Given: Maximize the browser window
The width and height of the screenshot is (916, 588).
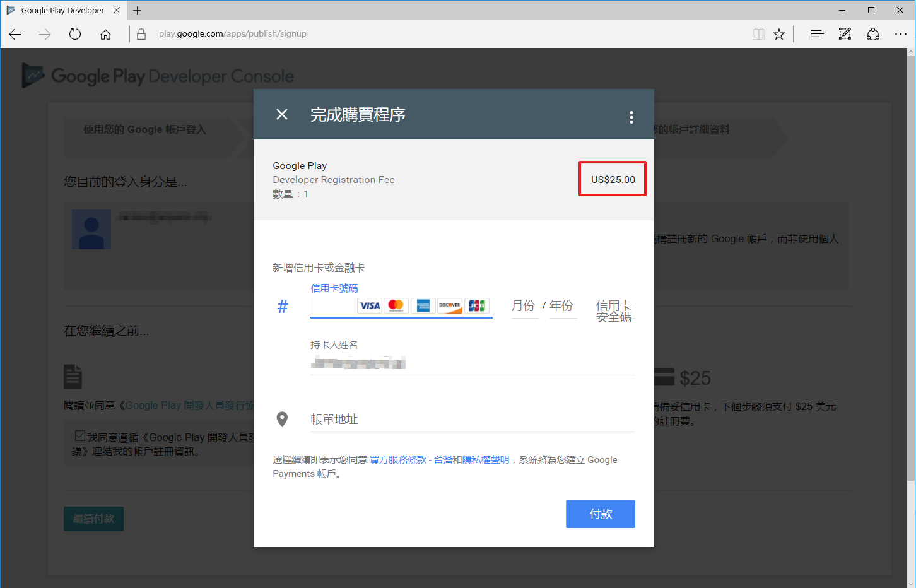Looking at the screenshot, I should coord(871,10).
